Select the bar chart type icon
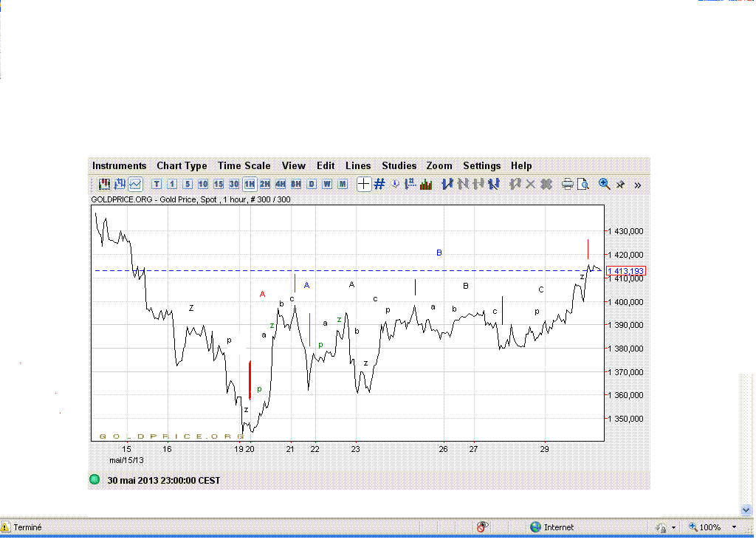The image size is (756, 545). pos(120,184)
